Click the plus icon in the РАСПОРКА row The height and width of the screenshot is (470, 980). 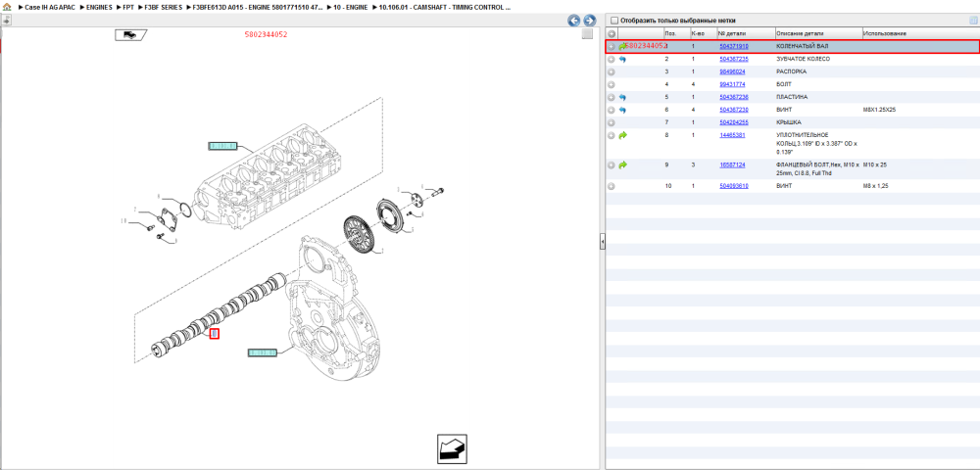tap(612, 71)
